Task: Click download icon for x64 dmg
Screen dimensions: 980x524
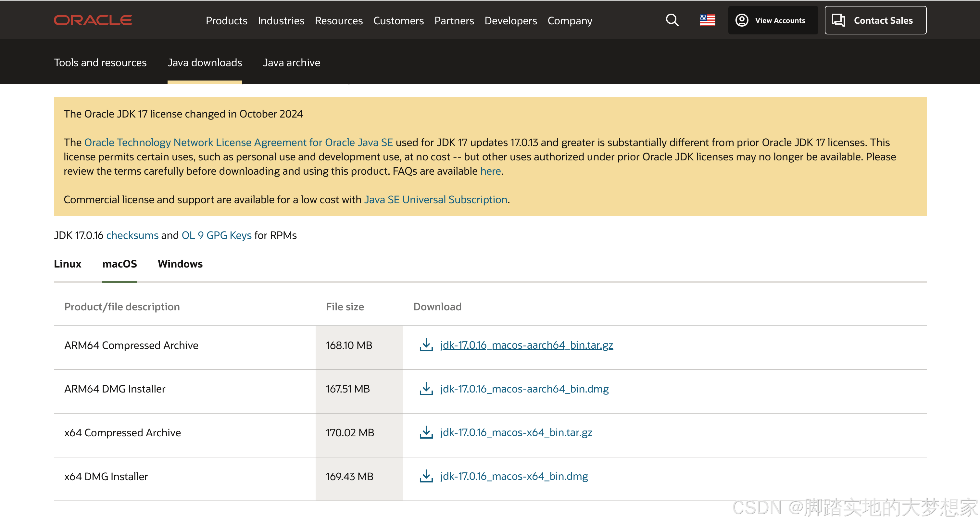Action: point(426,476)
